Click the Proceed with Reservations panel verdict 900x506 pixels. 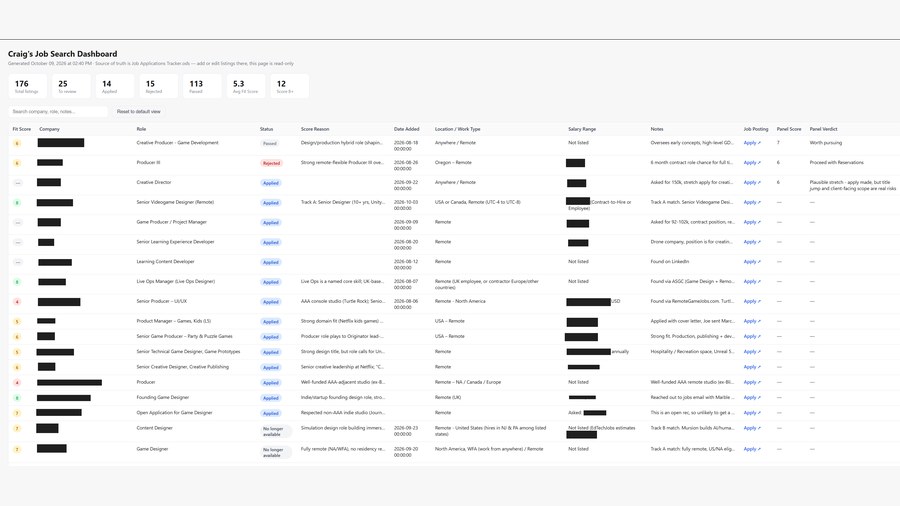pyautogui.click(x=836, y=162)
